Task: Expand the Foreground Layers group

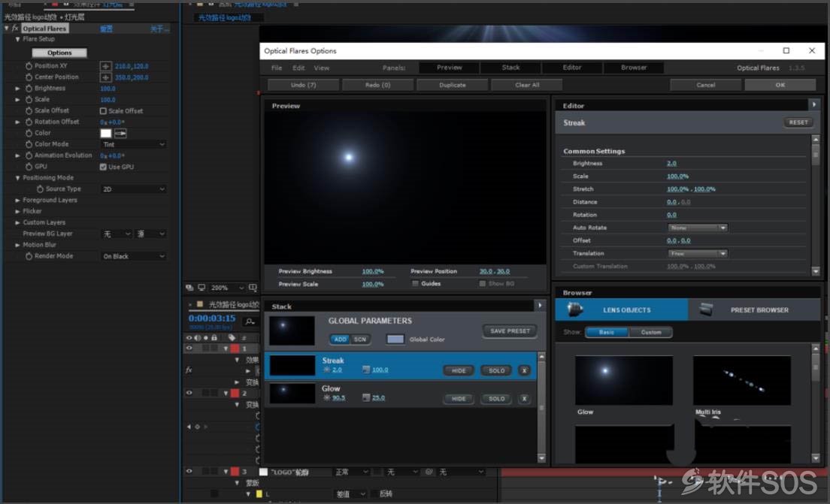Action: click(17, 201)
